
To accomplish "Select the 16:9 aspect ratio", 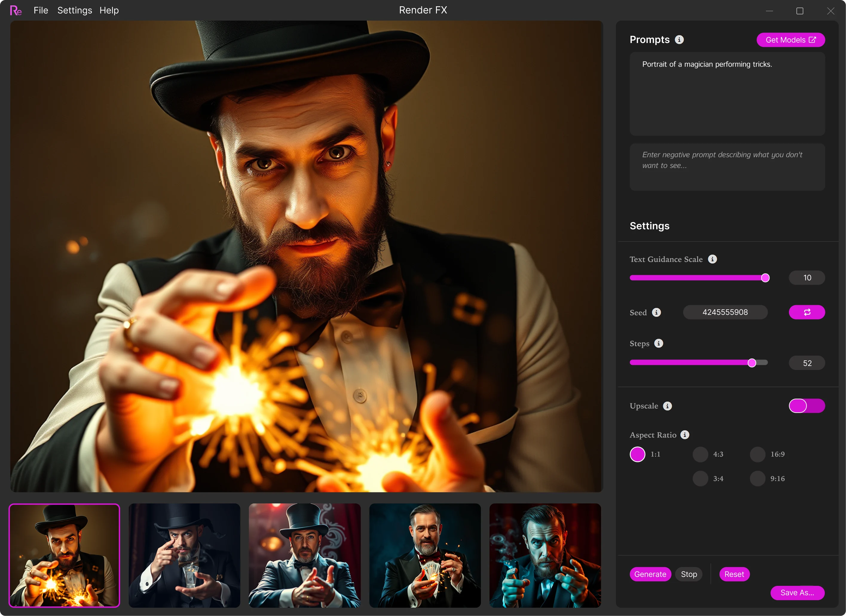I will click(x=758, y=454).
